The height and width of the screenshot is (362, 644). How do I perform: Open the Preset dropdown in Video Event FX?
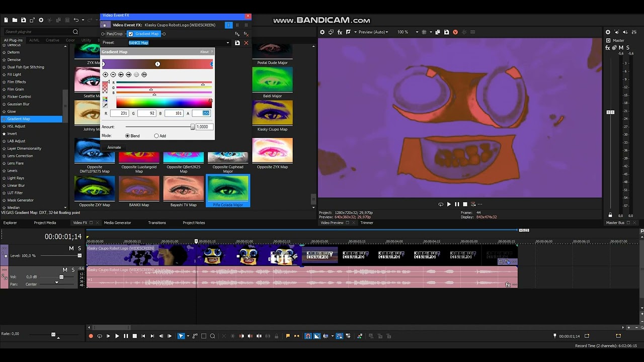(x=228, y=43)
